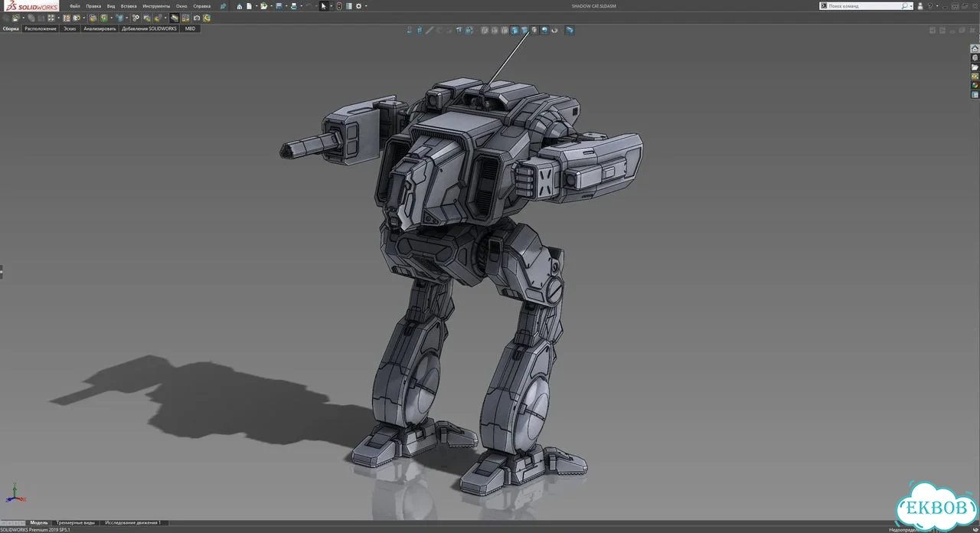Viewport: 980px width, 533px height.
Task: Click SOLIDWORKS Premium 2019 SP5.1 status text
Action: click(x=35, y=530)
